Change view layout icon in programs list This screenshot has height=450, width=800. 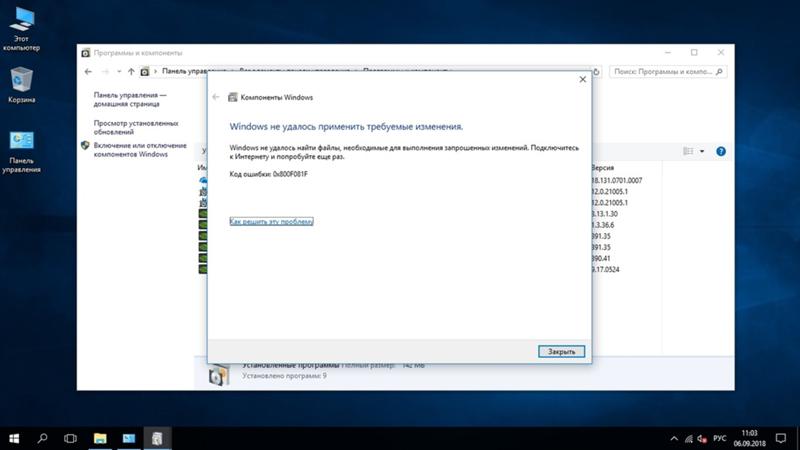tap(688, 151)
